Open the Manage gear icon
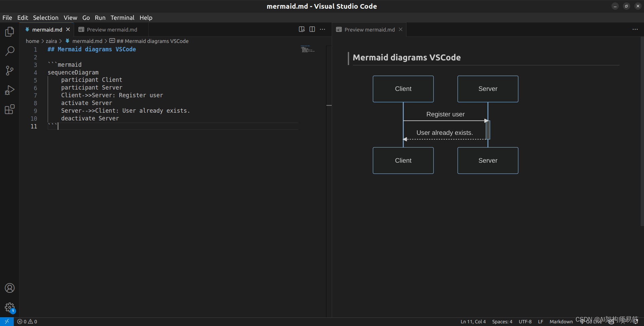Screen dimensions: 644x326 coord(10,307)
